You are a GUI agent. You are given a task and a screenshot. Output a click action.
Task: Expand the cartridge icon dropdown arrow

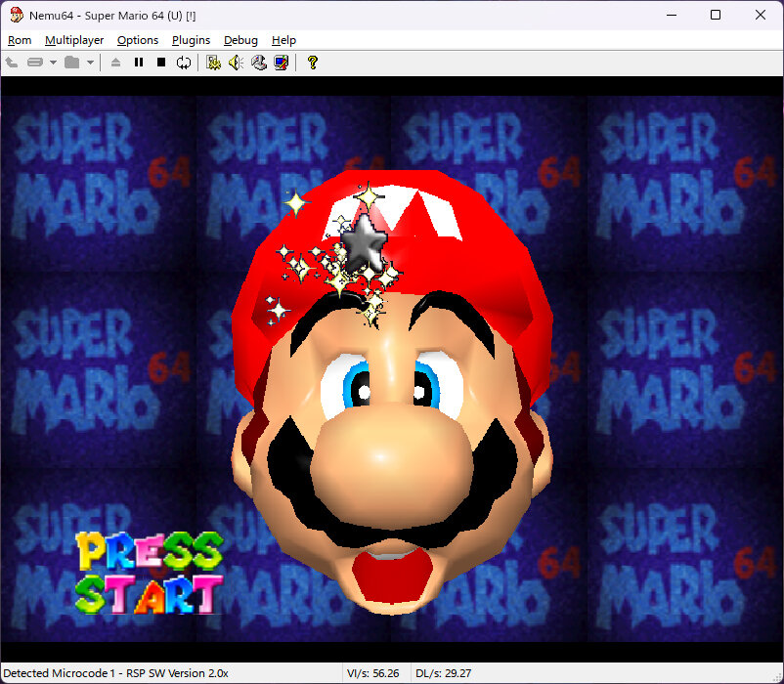point(53,63)
